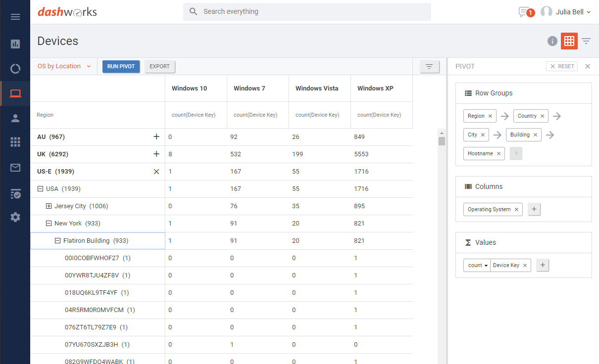This screenshot has width=599, height=364.
Task: Click the AU Windows XP value 849
Action: (x=359, y=137)
